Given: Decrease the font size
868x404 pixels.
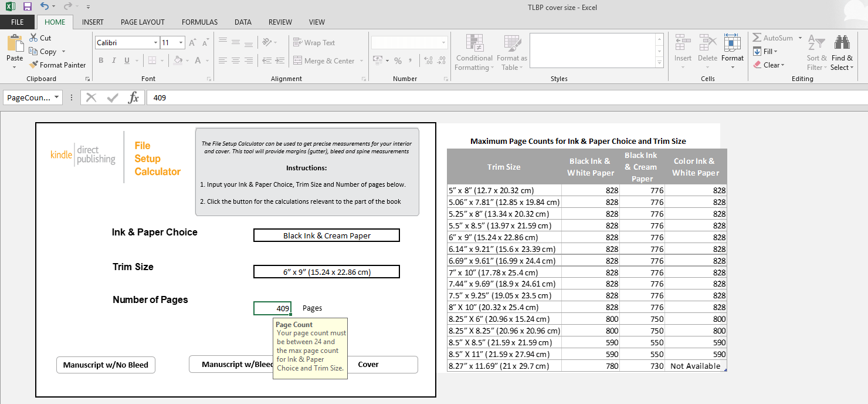Looking at the screenshot, I should tap(205, 43).
